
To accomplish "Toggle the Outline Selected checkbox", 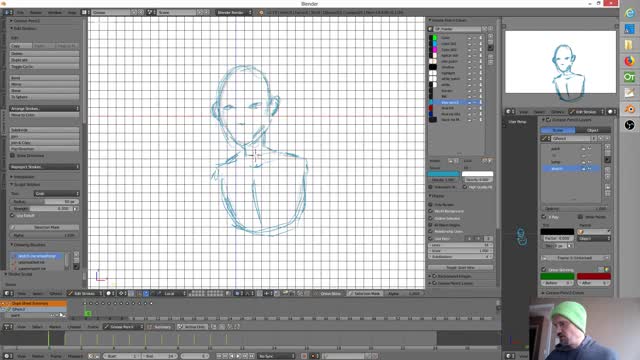I will 431,218.
